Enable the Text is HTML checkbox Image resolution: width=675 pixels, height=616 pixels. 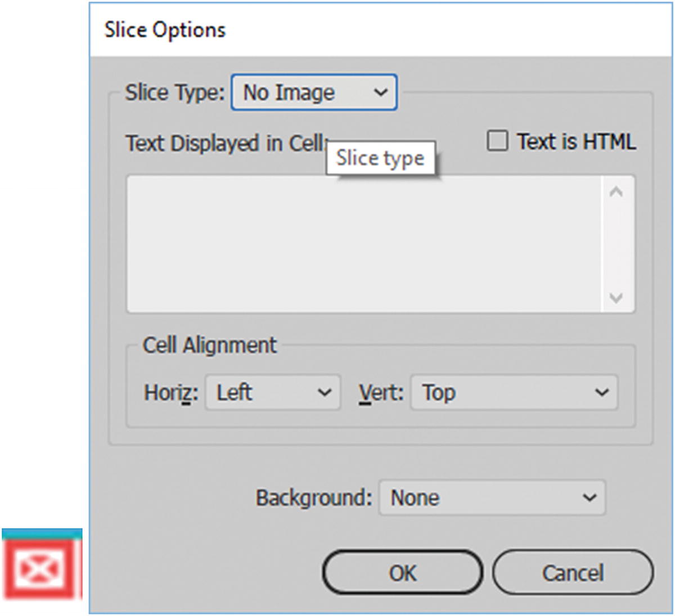point(497,141)
